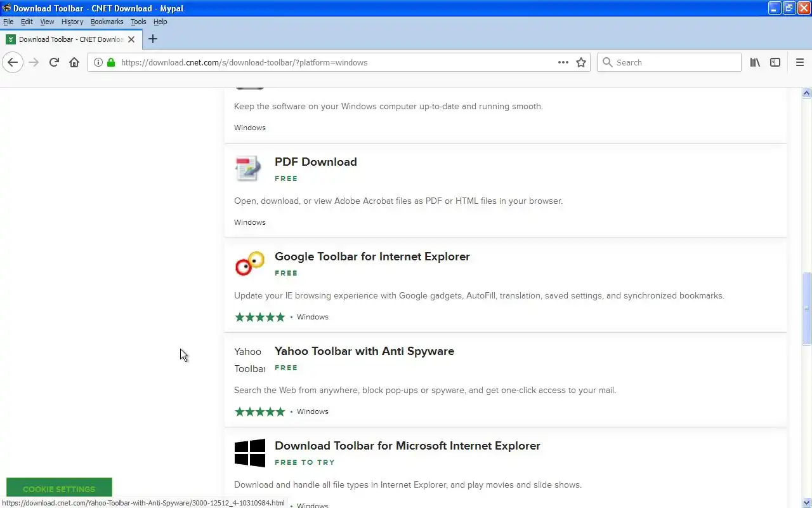This screenshot has height=508, width=812.
Task: Click FREE label under Yahoo Toolbar
Action: point(286,368)
